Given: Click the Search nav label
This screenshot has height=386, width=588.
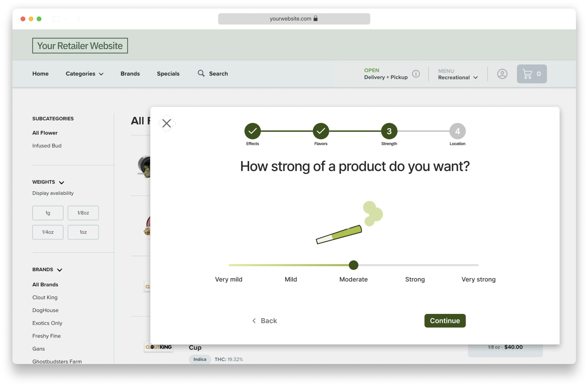Looking at the screenshot, I should tap(218, 74).
